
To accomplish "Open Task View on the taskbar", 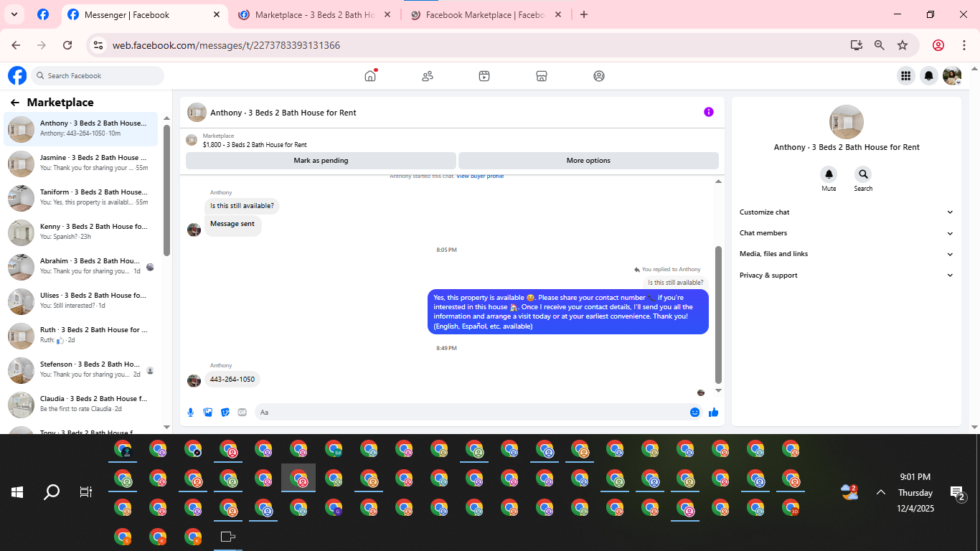I will coord(86,492).
